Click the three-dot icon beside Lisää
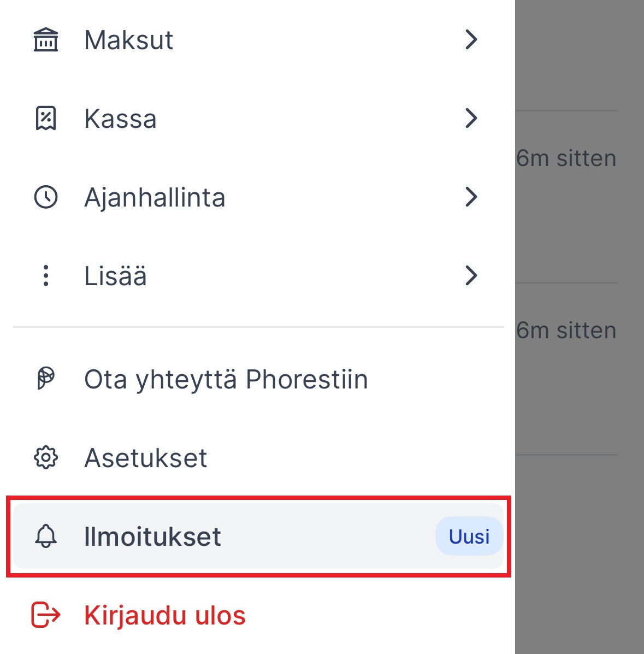644x654 pixels. [46, 276]
